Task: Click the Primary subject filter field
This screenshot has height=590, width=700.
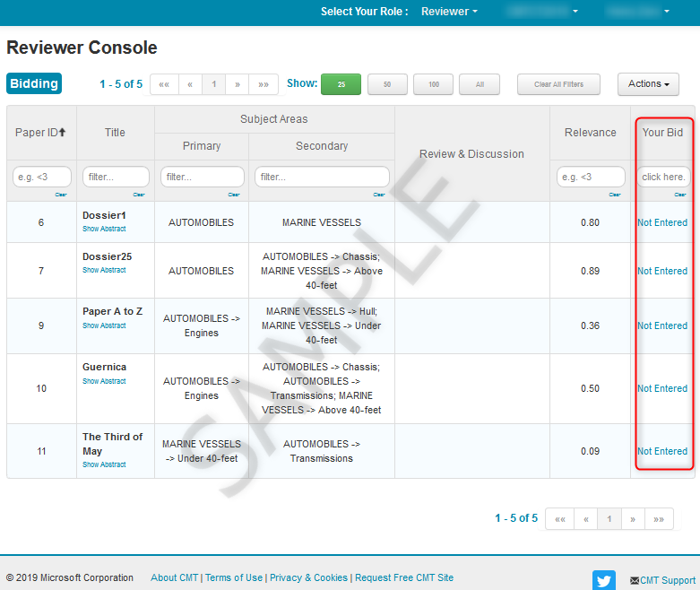Action: (x=202, y=177)
